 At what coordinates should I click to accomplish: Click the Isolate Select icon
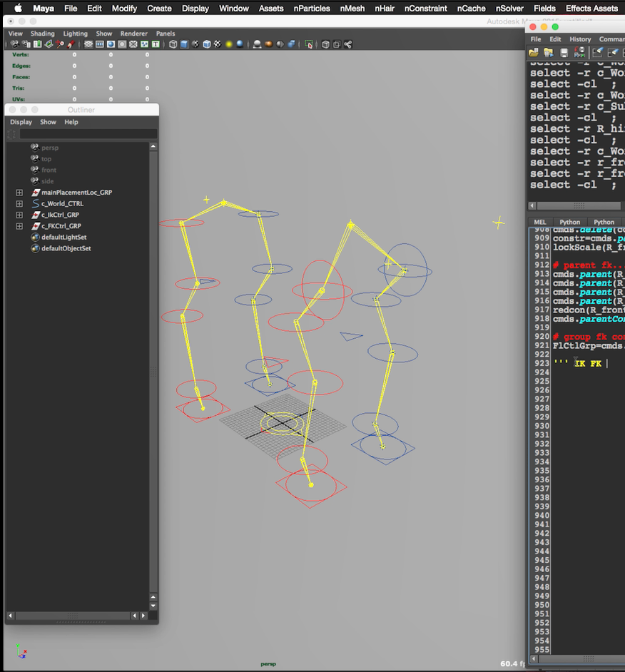tap(309, 44)
